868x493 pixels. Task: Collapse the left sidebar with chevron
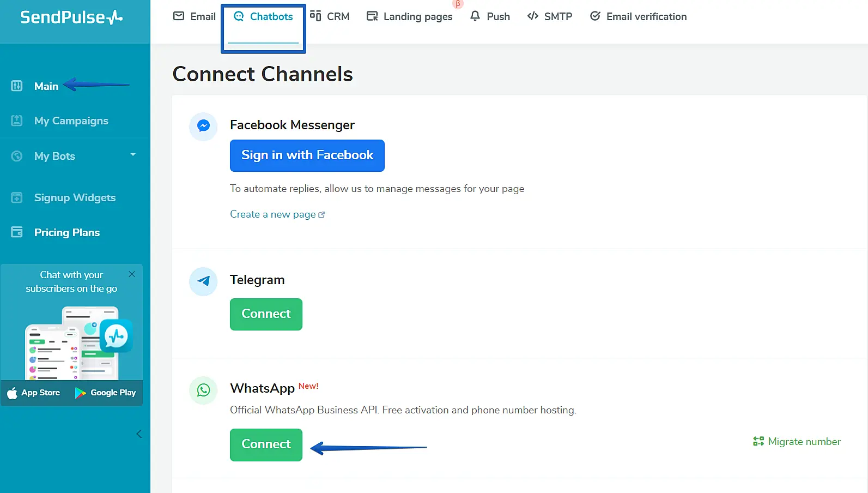coord(139,434)
